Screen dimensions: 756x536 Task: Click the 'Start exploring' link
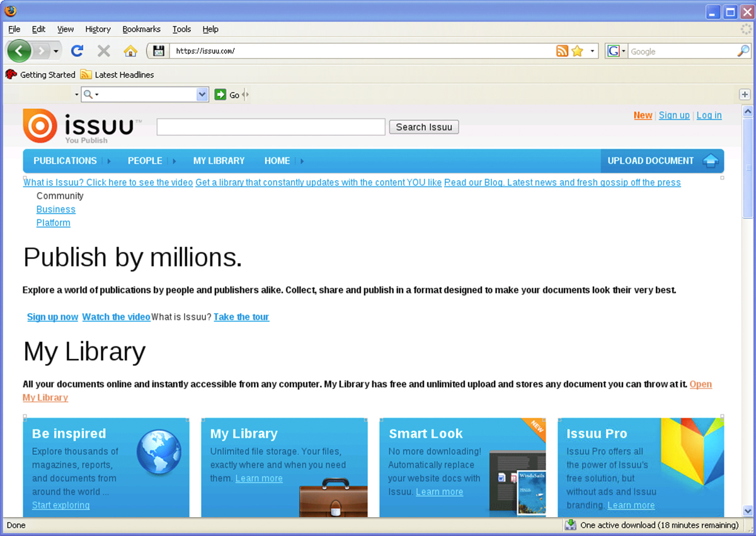pos(61,505)
